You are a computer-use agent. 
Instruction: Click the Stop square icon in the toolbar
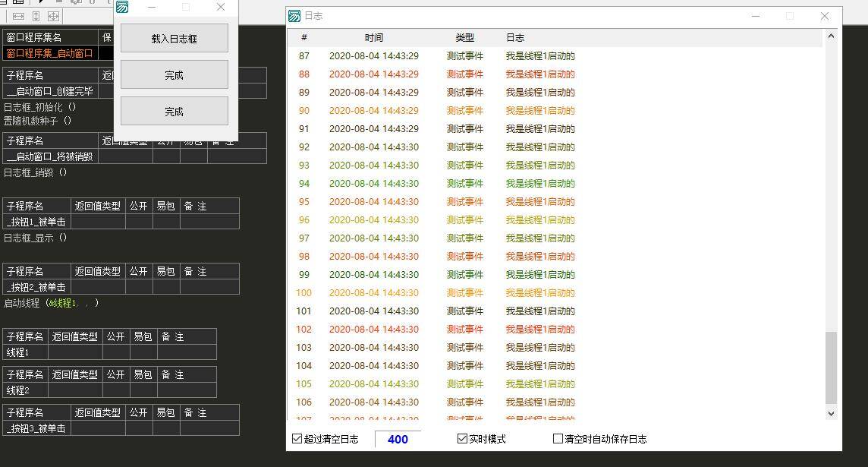pyautogui.click(x=59, y=2)
